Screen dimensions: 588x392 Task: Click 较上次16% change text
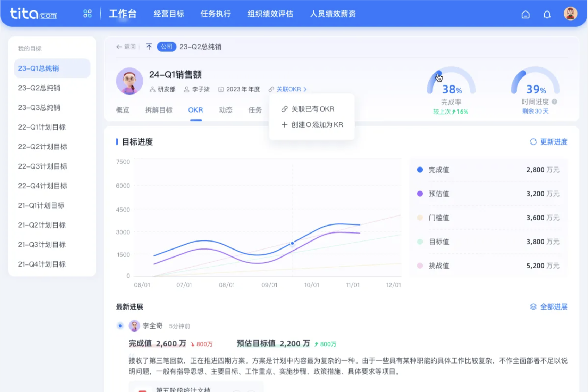tap(451, 112)
